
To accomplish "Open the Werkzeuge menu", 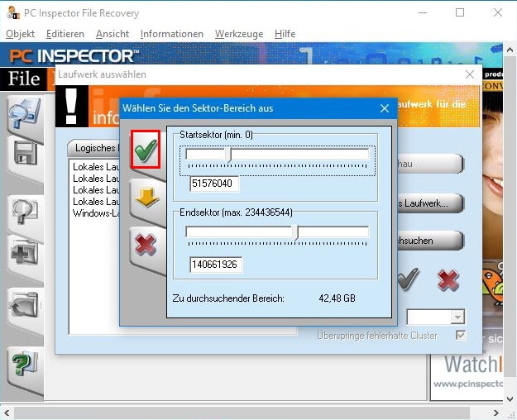I will coord(239,34).
